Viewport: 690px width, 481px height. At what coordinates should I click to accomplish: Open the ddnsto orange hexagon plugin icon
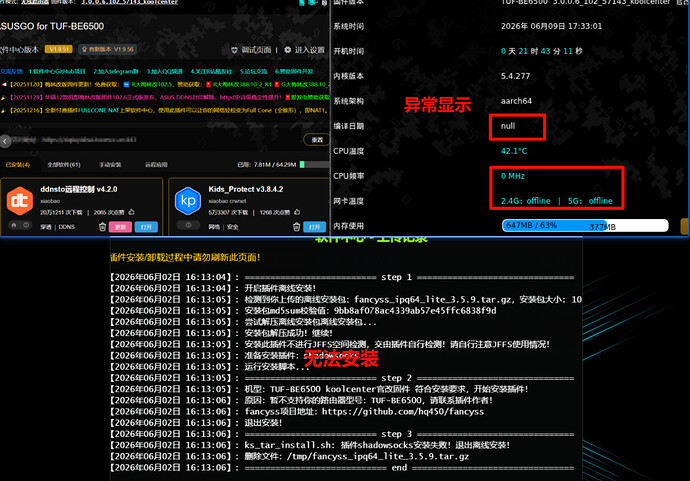tap(19, 200)
